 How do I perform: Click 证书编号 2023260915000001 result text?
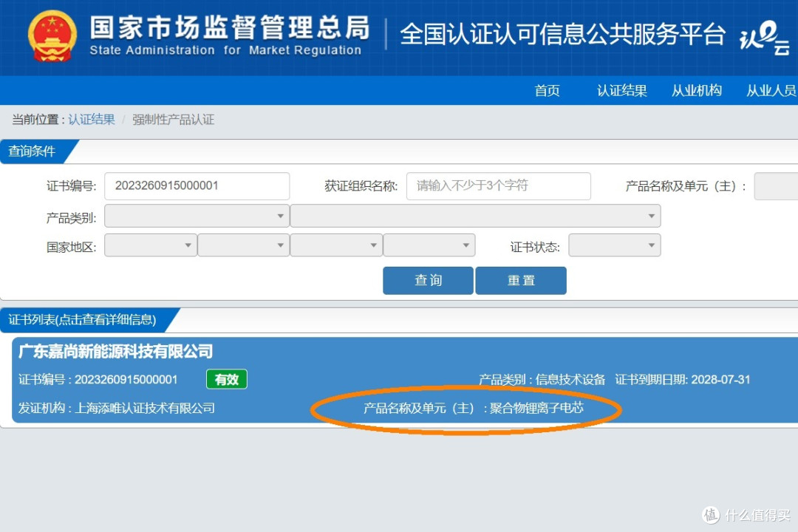(x=98, y=380)
